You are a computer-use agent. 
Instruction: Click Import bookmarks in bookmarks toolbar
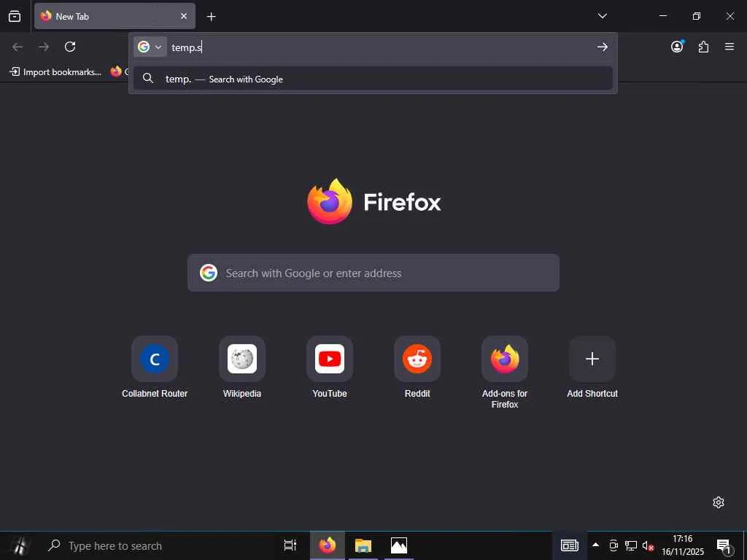point(55,72)
